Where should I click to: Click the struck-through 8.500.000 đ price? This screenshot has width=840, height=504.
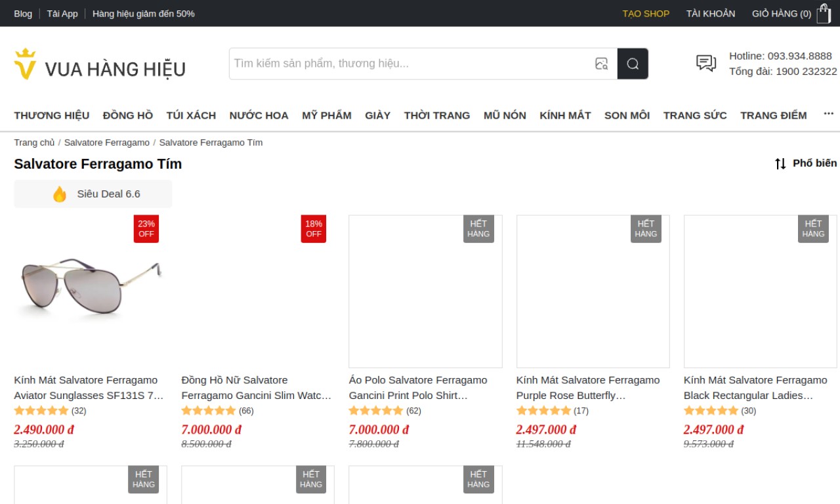[x=207, y=444]
